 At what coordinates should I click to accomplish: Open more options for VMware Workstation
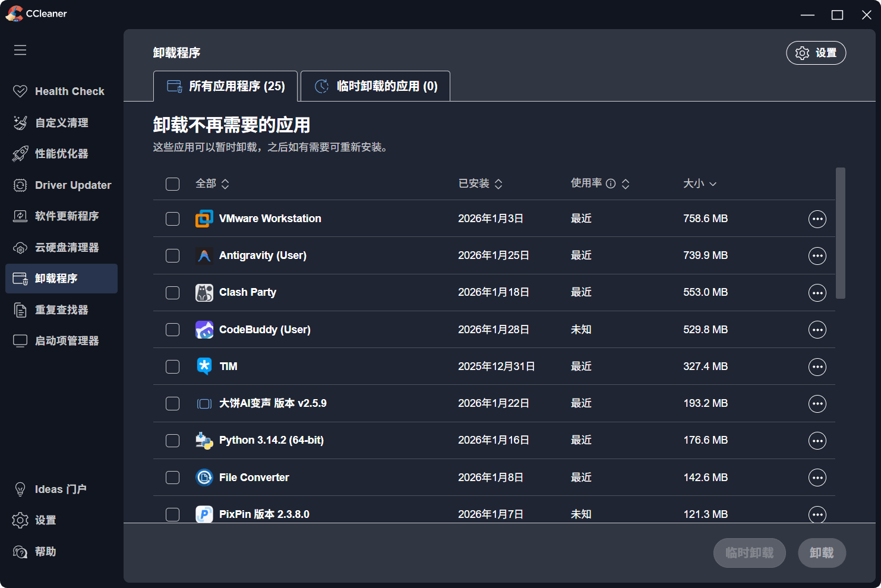817,219
